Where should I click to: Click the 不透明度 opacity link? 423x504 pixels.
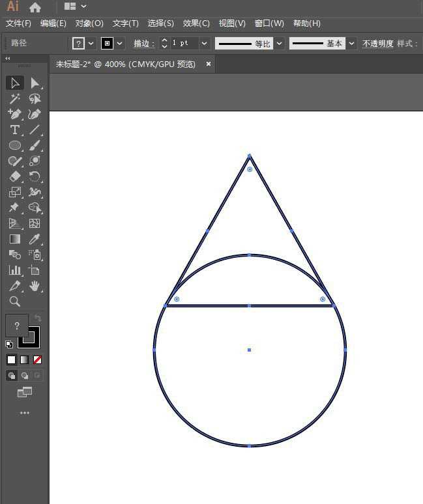click(x=377, y=44)
